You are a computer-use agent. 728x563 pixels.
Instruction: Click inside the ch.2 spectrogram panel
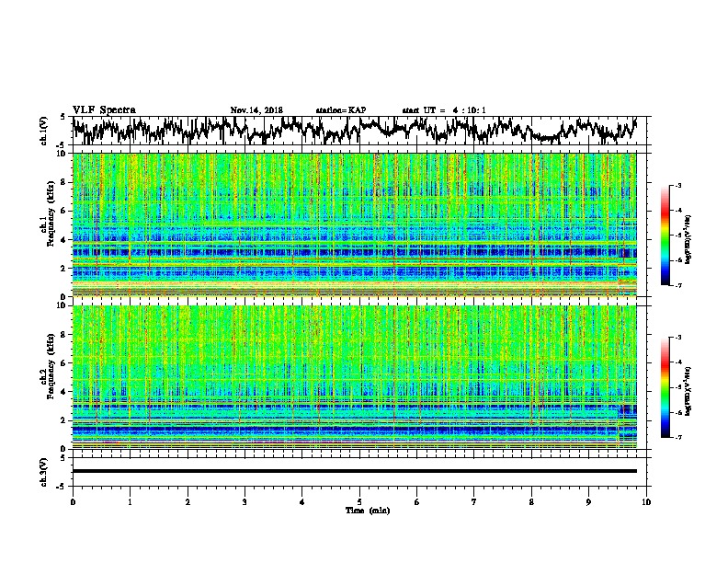tap(354, 377)
